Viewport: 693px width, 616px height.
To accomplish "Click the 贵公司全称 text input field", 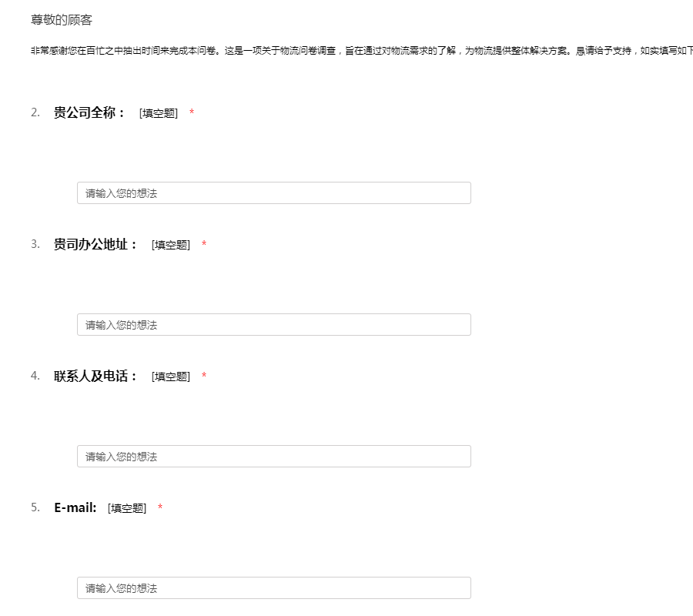I will tap(273, 193).
